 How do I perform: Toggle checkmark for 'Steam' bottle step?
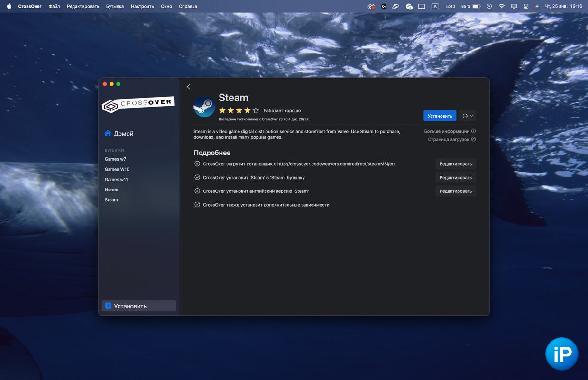coord(197,177)
